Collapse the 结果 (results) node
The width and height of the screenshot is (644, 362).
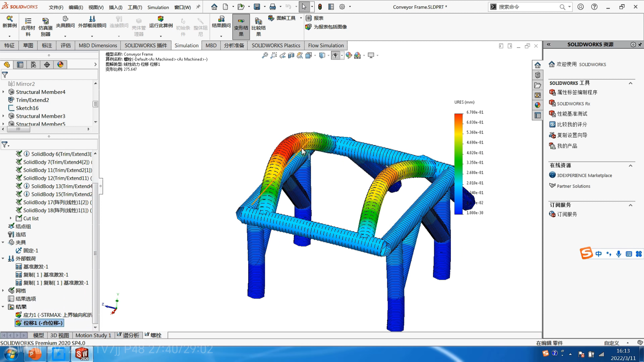[3, 307]
